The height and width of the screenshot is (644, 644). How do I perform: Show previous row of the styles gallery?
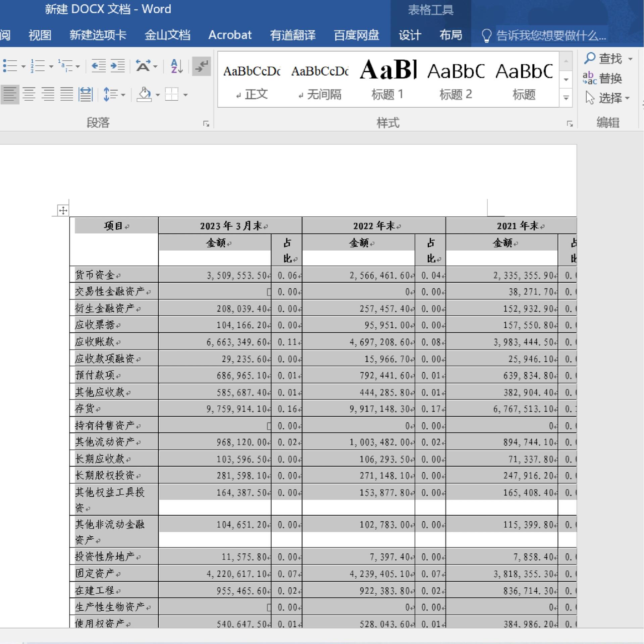point(566,61)
